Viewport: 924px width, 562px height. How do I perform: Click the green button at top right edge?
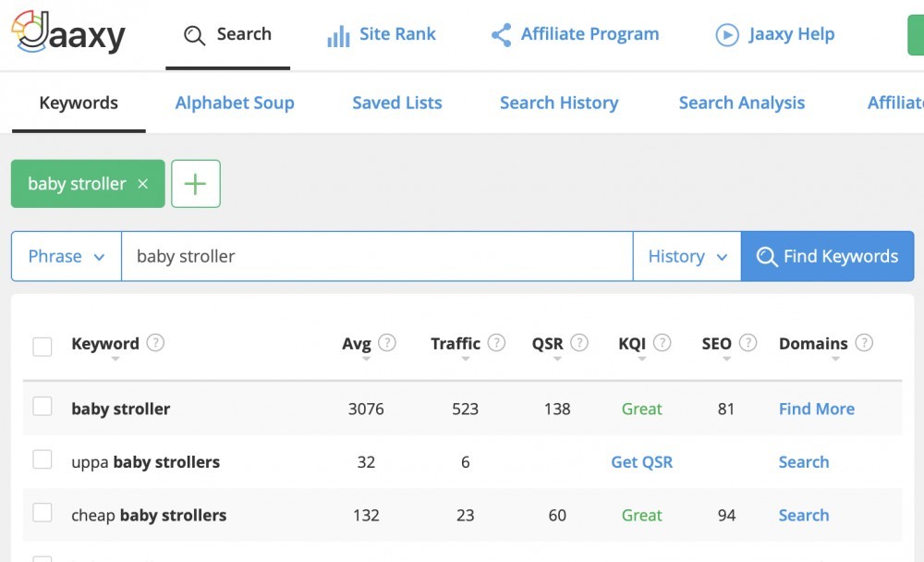(916, 35)
